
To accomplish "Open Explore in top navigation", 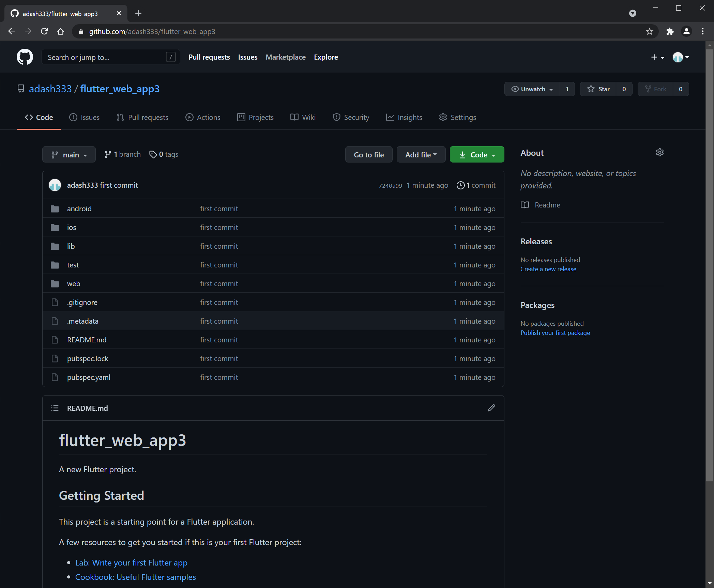I will click(x=326, y=57).
